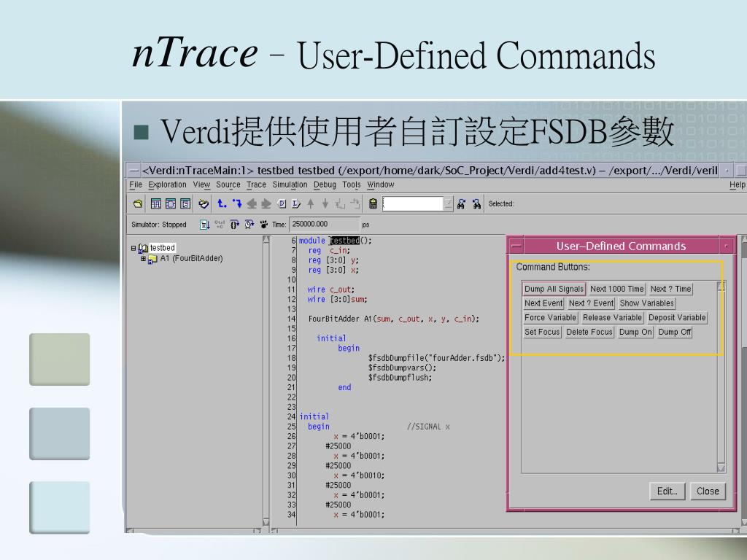Click the Dump Off button

coord(675,332)
